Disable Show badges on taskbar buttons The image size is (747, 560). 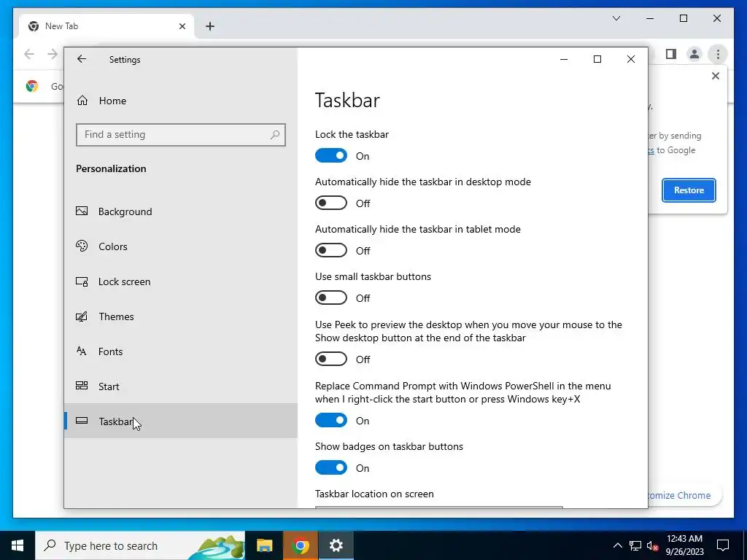[331, 467]
